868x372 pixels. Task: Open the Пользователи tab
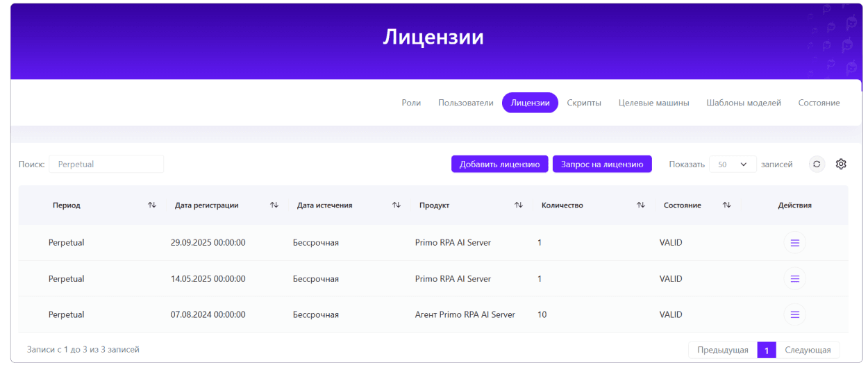pos(465,103)
